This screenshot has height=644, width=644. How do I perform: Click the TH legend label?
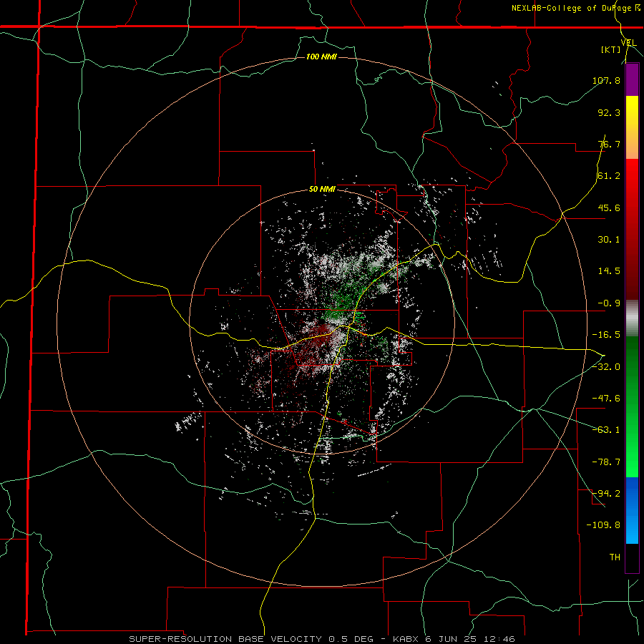(x=615, y=557)
